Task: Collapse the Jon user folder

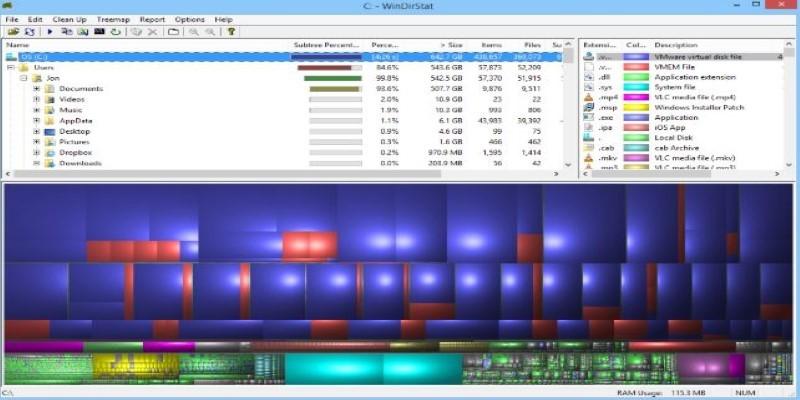Action: point(23,78)
